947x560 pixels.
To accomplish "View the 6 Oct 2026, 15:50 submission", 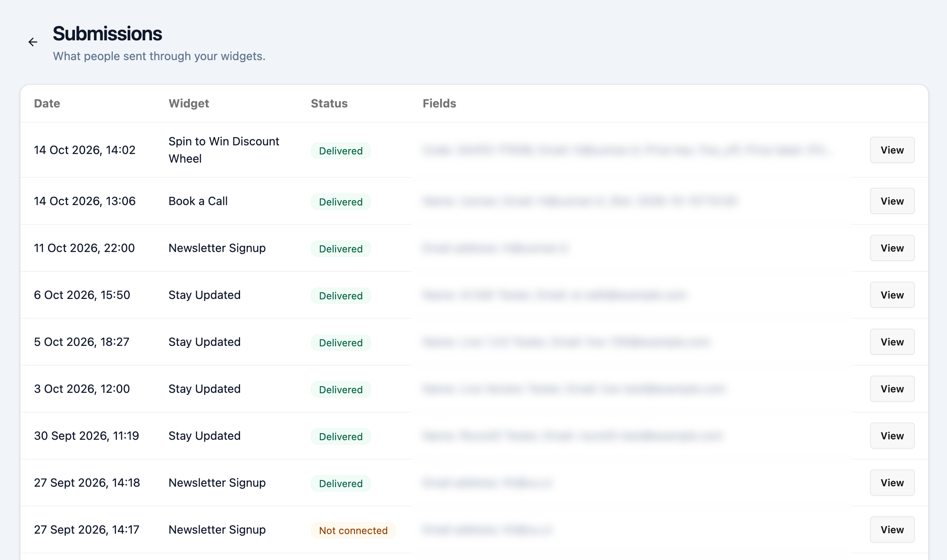I will [892, 295].
